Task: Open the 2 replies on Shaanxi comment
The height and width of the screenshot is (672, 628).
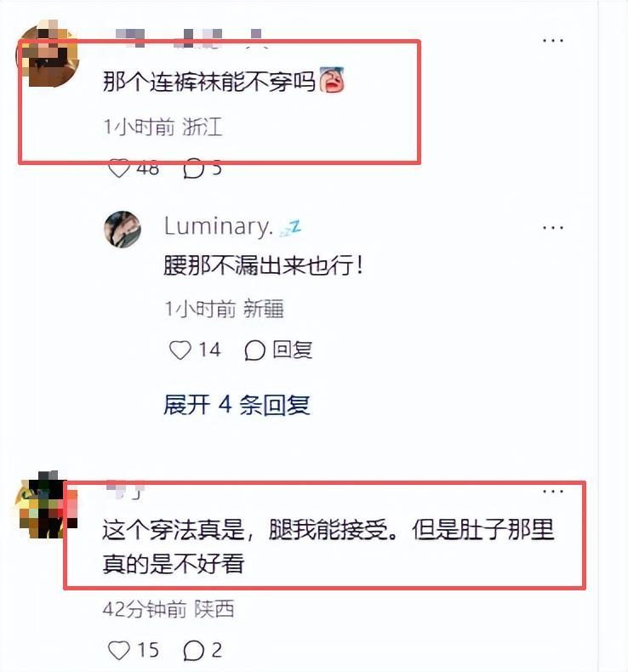Action: (194, 651)
